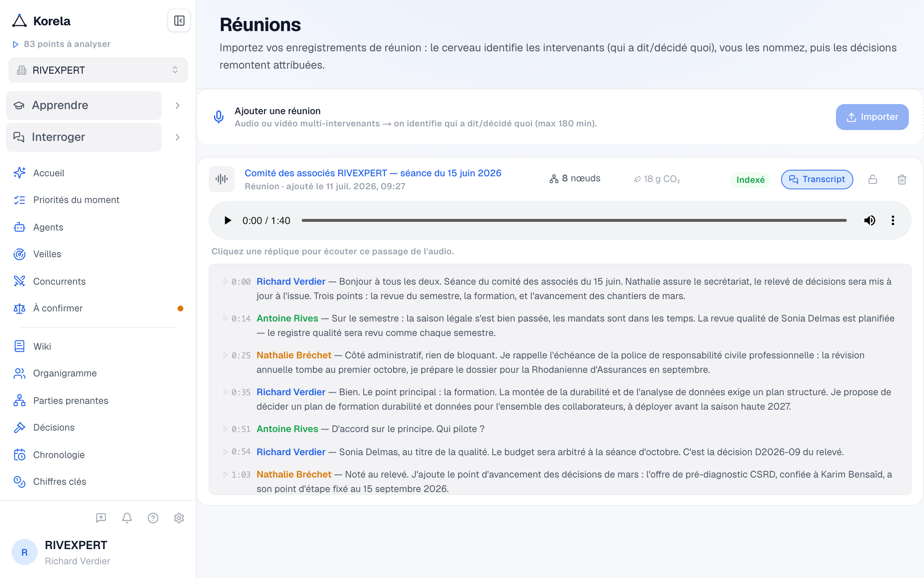Delete the meeting with trash icon
The image size is (924, 578).
coord(902,179)
